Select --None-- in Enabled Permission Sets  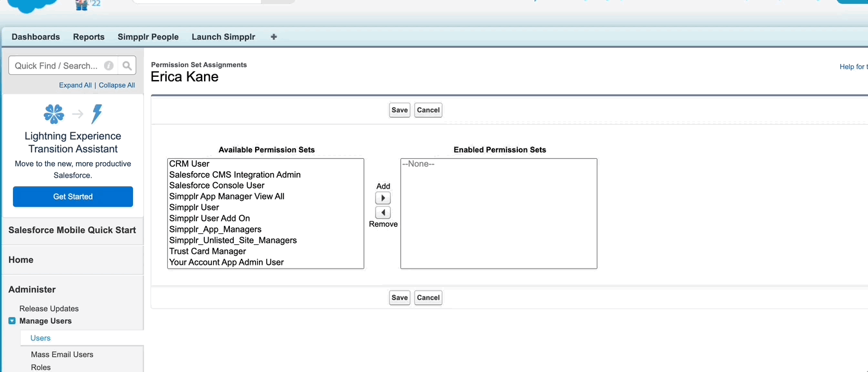499,164
